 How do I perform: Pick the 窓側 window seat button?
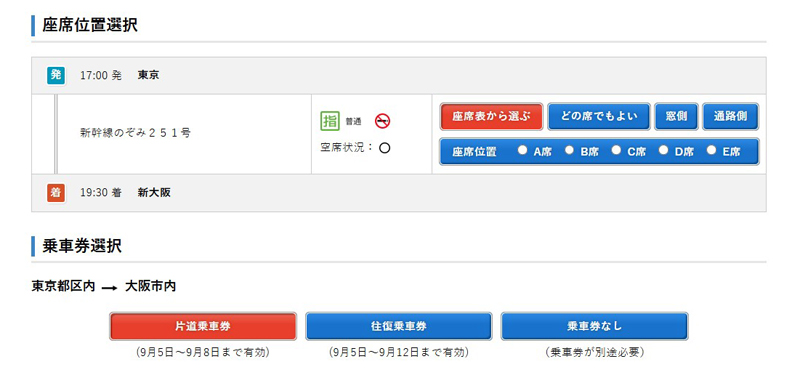click(x=677, y=116)
